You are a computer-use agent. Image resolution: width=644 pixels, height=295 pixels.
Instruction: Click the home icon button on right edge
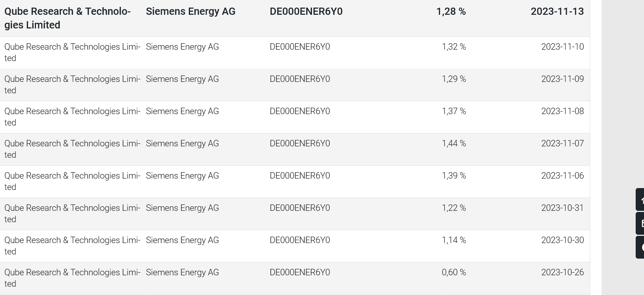(x=640, y=200)
